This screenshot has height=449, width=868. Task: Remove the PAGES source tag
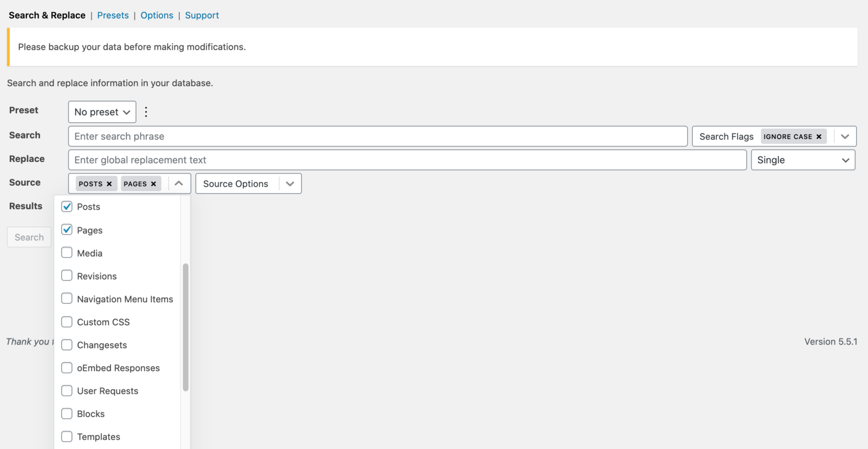click(153, 184)
